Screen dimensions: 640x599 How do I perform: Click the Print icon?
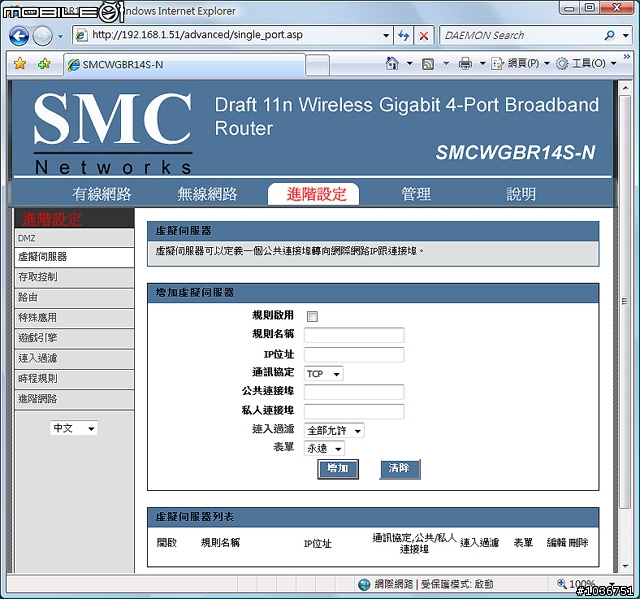465,63
